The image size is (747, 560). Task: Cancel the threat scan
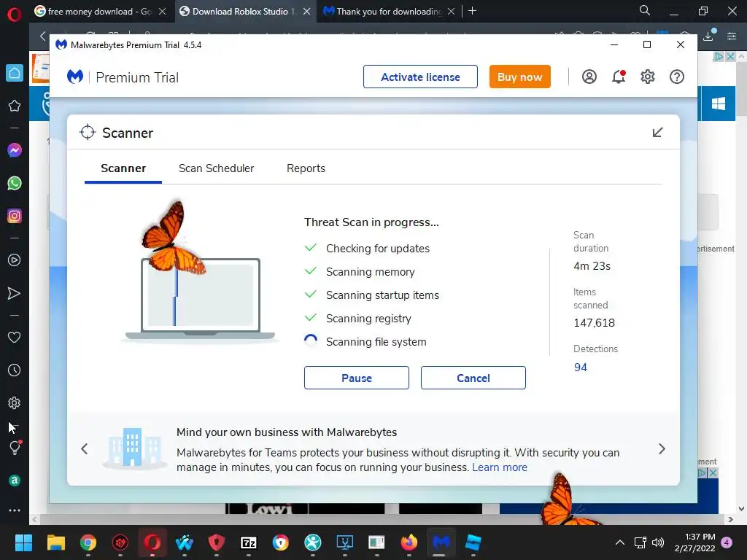(x=473, y=378)
